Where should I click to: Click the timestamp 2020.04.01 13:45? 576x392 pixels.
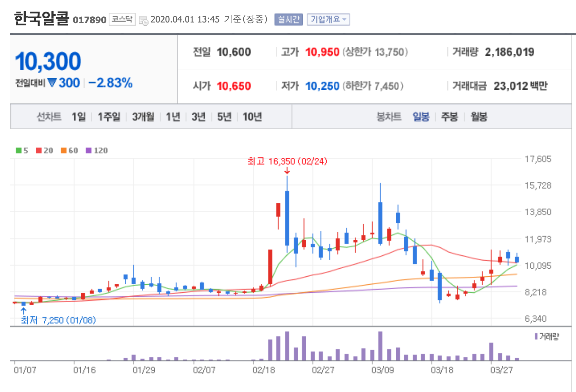(x=185, y=20)
